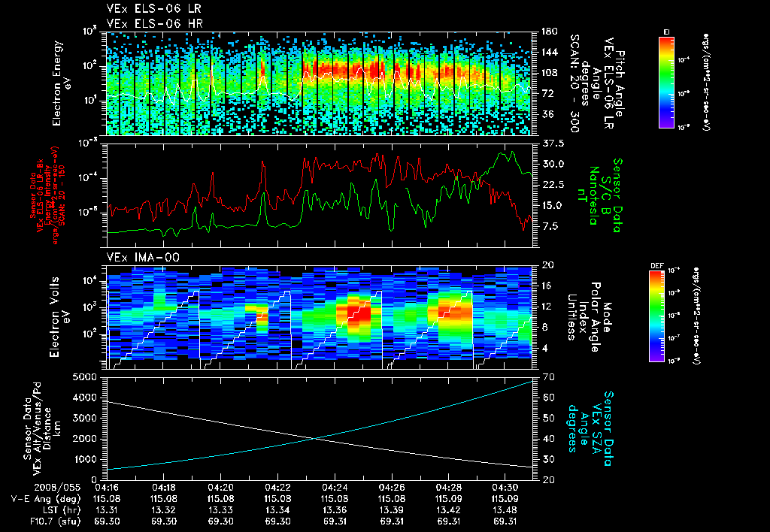Viewport: 770px width, 532px height.
Task: Select the "VEx IMA-00" panel title
Action: pos(143,257)
